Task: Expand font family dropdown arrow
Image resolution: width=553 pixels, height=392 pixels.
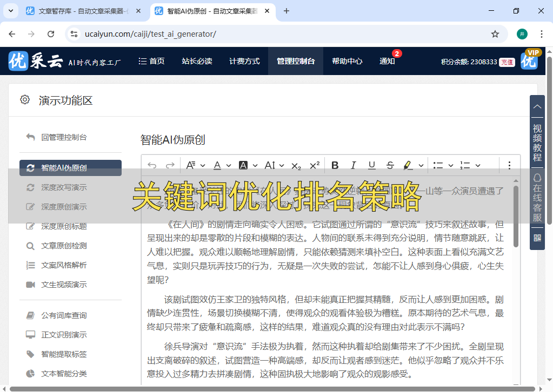Action: pyautogui.click(x=282, y=166)
